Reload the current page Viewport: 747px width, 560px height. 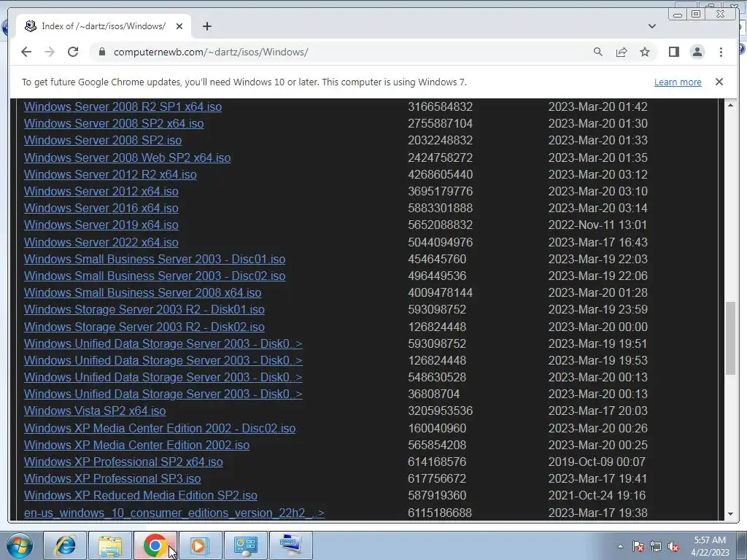pos(73,52)
